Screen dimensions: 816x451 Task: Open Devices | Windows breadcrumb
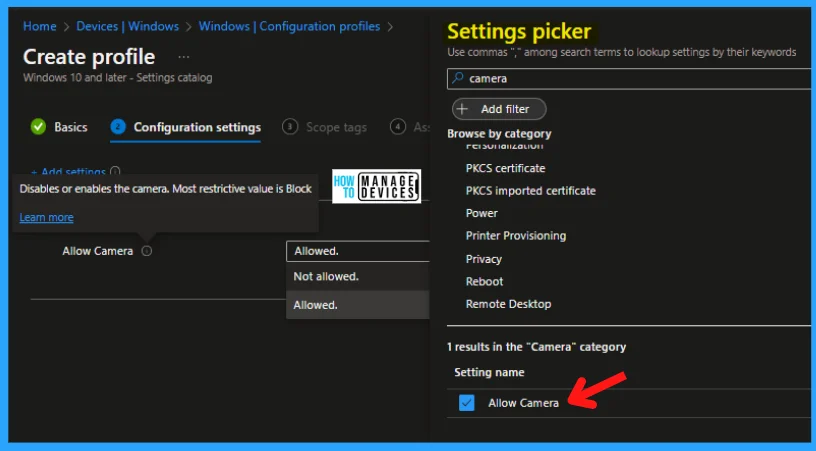[128, 26]
